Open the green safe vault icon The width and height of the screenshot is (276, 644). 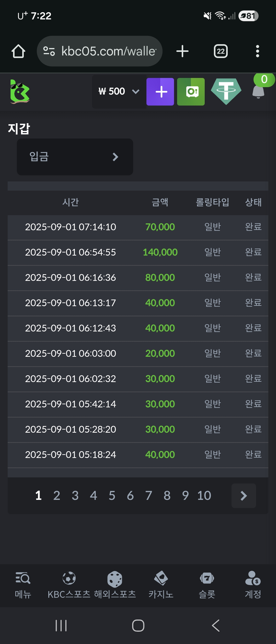191,92
